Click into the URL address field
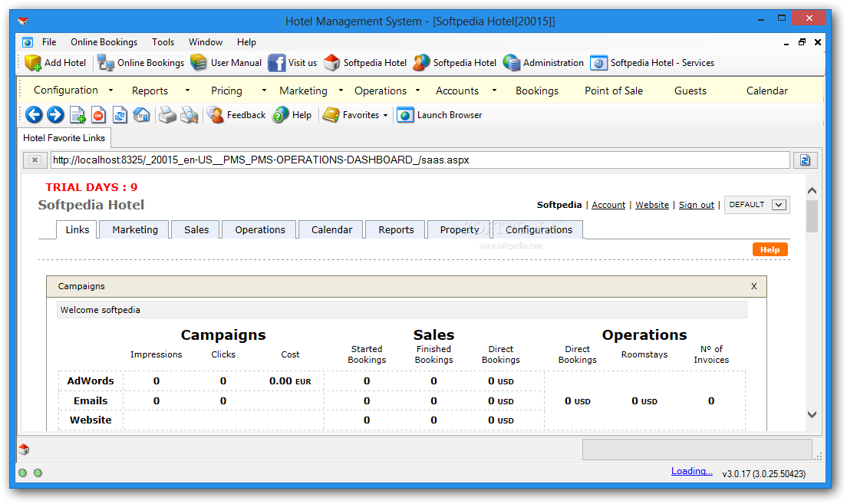Viewport: 847px width, 504px height. coord(420,160)
